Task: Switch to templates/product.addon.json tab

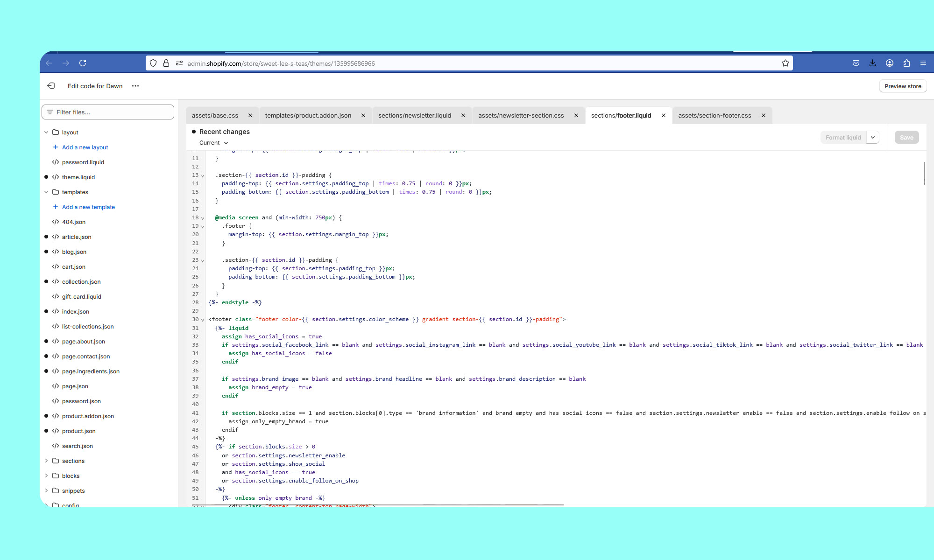Action: tap(308, 116)
